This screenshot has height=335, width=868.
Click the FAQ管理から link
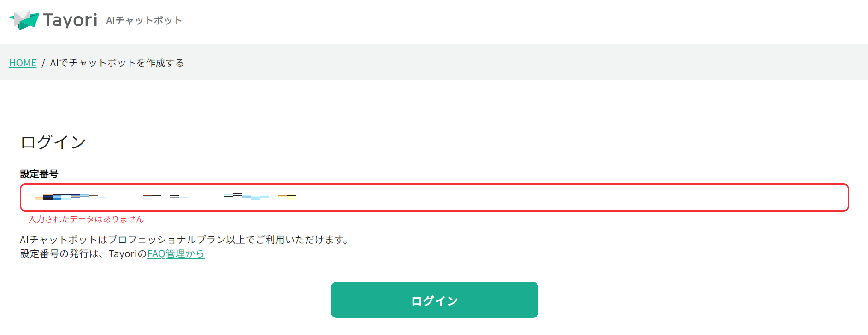[x=176, y=253]
